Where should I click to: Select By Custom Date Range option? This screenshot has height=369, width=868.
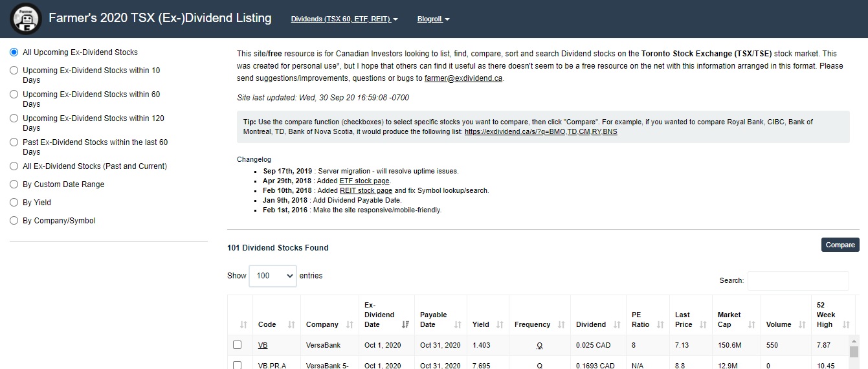14,184
